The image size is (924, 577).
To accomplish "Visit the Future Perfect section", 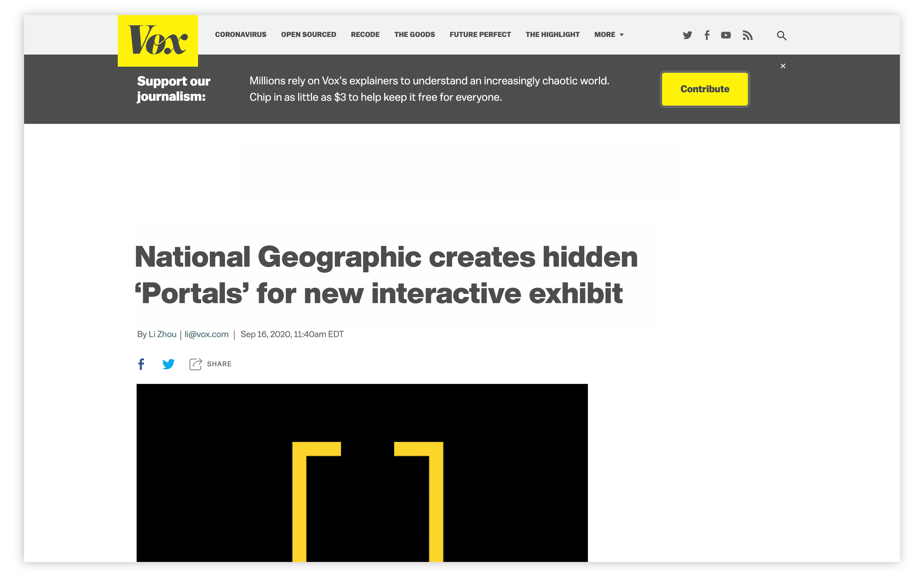I will coord(480,34).
